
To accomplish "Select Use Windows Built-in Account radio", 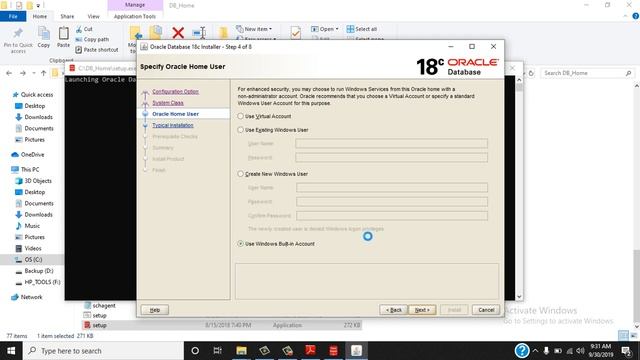I will click(240, 244).
